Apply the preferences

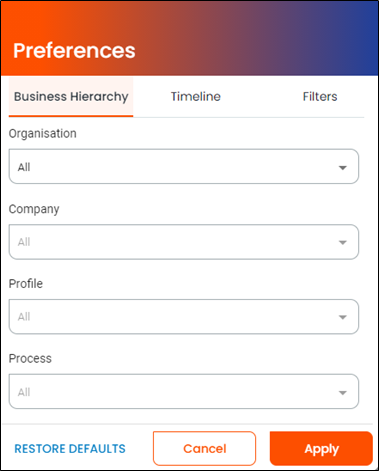(321, 448)
